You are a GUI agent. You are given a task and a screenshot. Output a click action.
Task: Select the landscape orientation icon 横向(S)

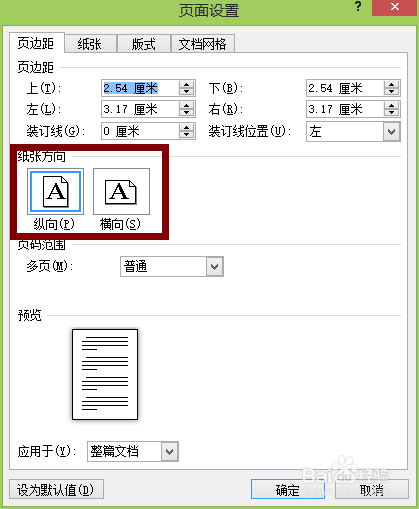(x=121, y=192)
